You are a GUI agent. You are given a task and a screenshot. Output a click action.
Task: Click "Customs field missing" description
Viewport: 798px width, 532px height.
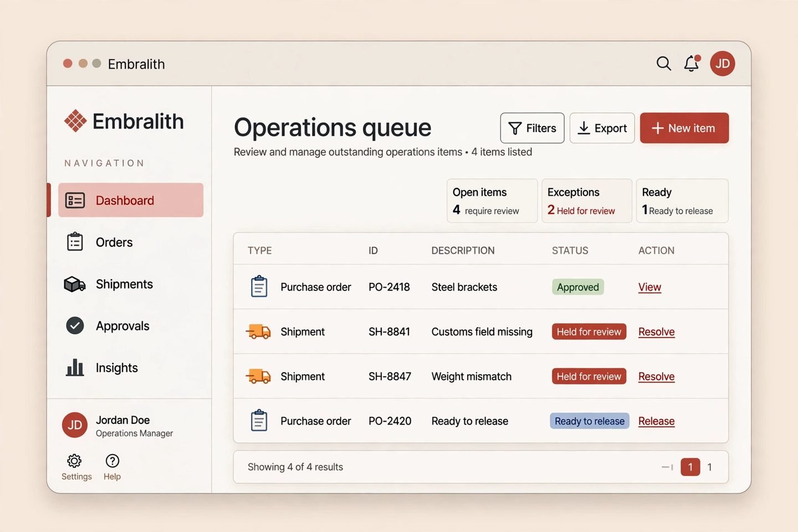click(482, 332)
